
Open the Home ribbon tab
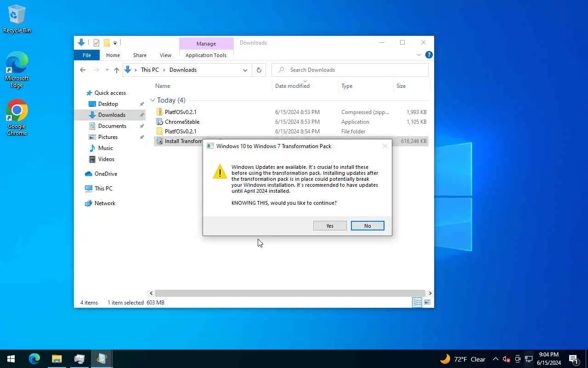coord(113,55)
